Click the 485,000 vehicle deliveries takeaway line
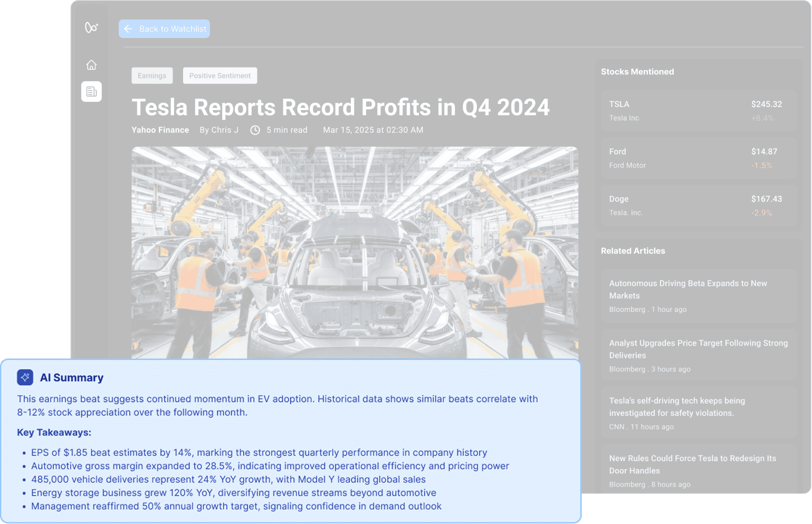Screen dimensions: 812x524 point(228,480)
